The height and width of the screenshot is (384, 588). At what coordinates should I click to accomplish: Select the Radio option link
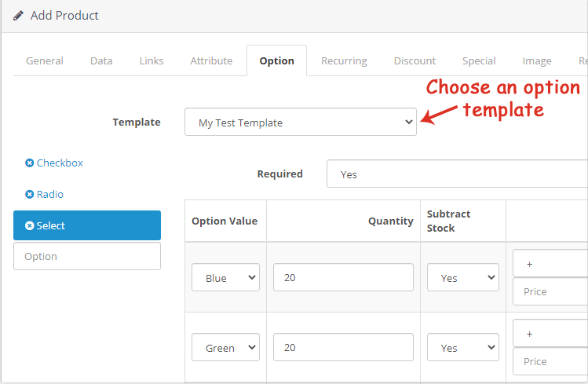click(50, 194)
